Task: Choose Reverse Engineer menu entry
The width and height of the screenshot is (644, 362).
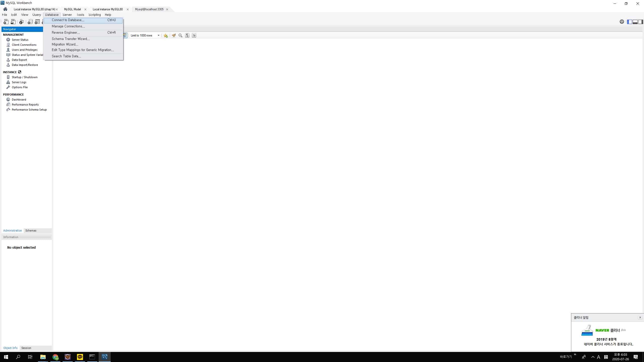Action: click(x=83, y=33)
